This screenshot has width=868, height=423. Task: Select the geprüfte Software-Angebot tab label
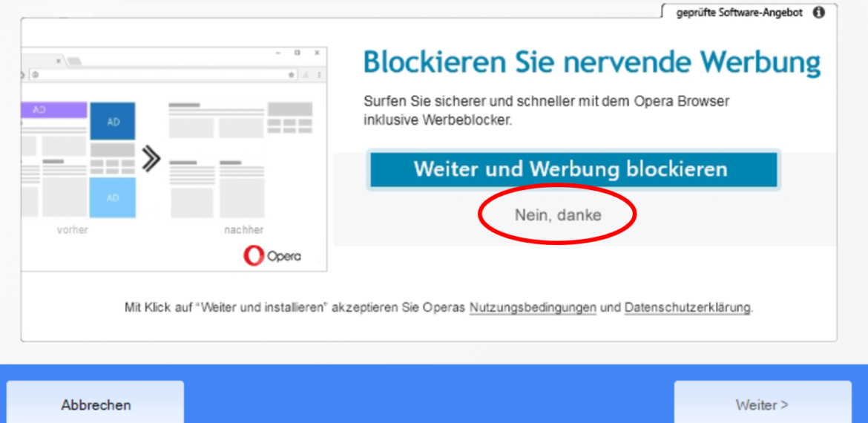point(739,13)
